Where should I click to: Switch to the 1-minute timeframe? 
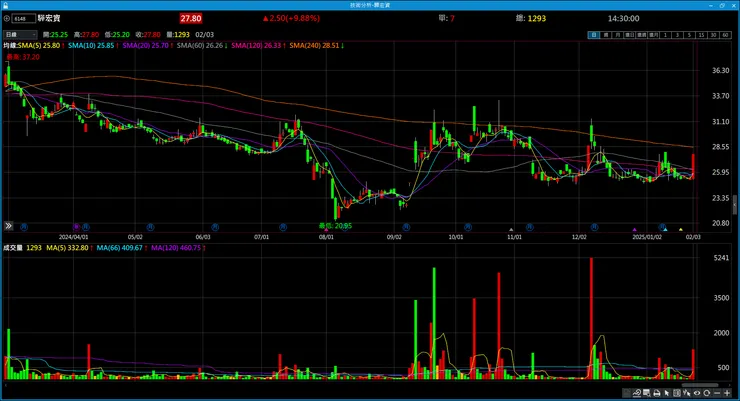click(665, 35)
